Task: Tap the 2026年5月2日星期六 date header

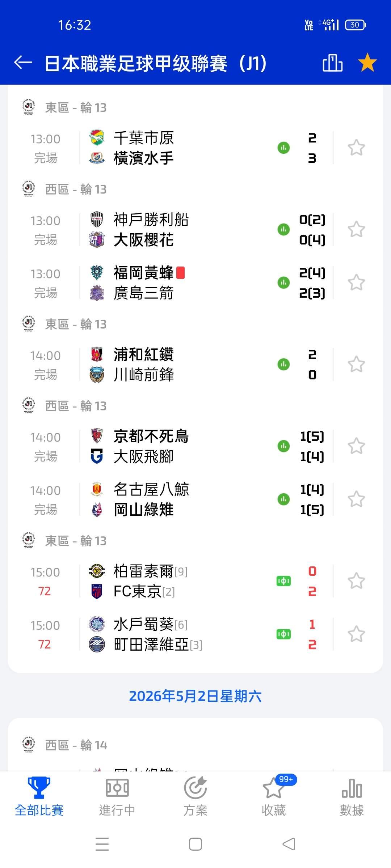Action: click(195, 696)
